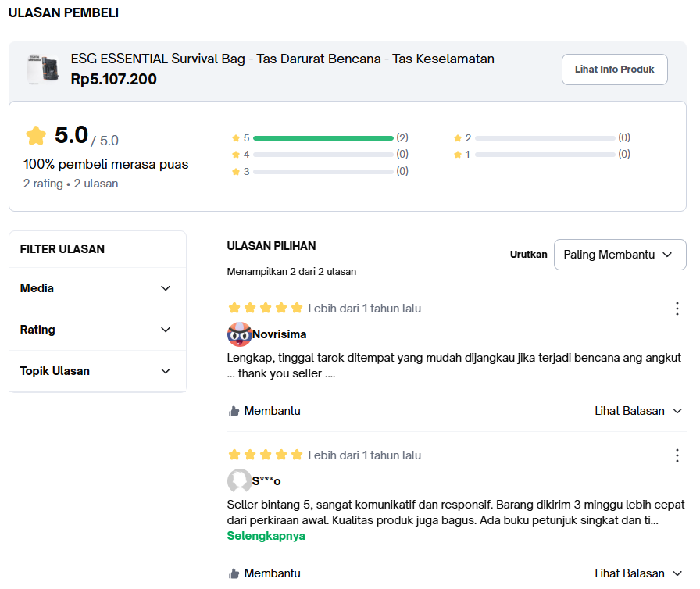Show replies on S***o's review via Lihat Balasan
Viewport: 700px width, 589px height.
pos(637,573)
